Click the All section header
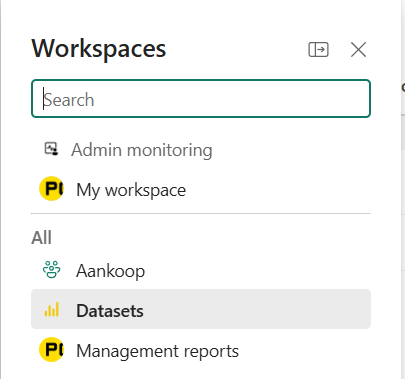 pyautogui.click(x=41, y=238)
